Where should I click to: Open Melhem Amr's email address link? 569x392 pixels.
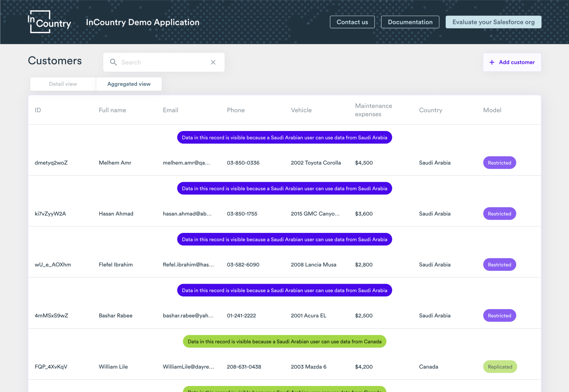[x=187, y=162]
